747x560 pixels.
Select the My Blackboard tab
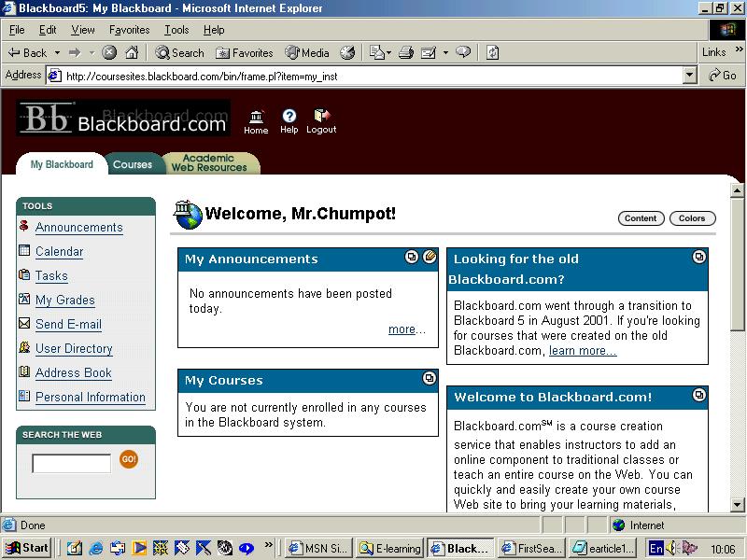click(62, 164)
